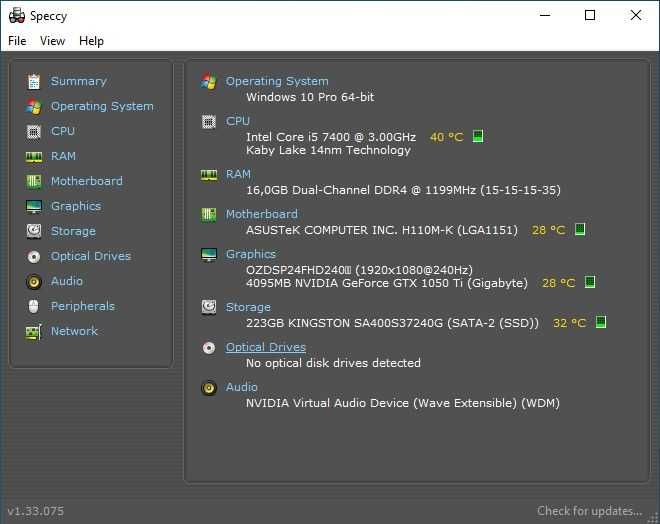Click the Speccy app icon in title bar
Viewport: 660px width, 524px height.
[x=17, y=16]
